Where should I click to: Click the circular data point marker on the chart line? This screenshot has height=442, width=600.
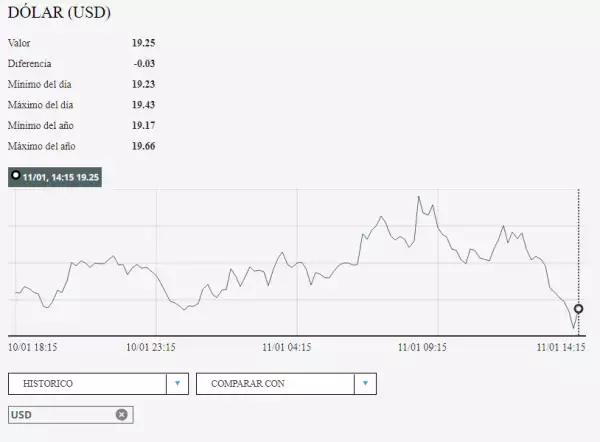(578, 308)
